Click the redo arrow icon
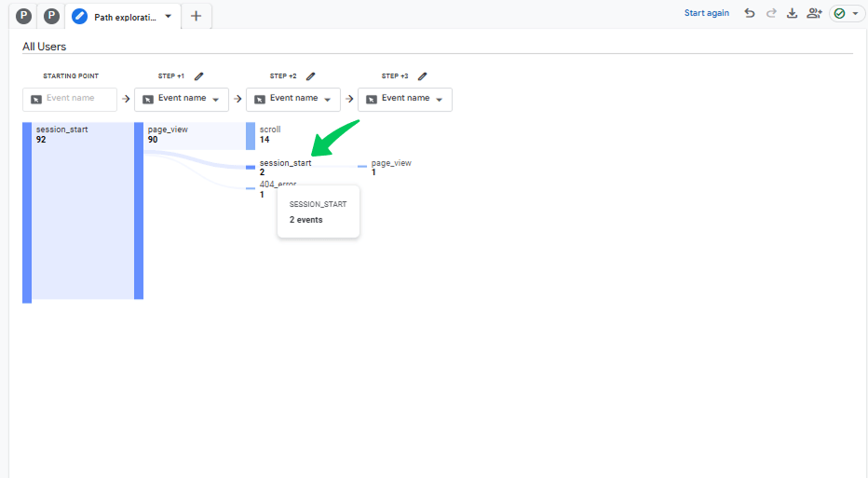This screenshot has height=478, width=868. click(771, 13)
